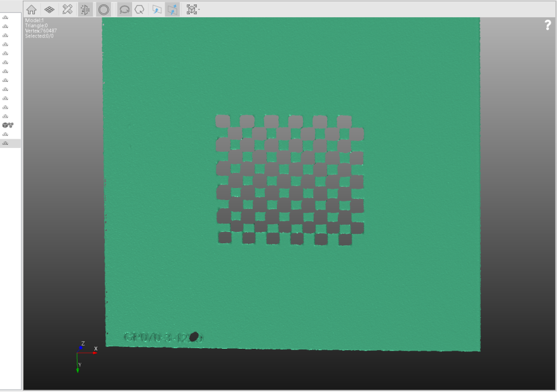The height and width of the screenshot is (392, 557).
Task: Select the crossed ruler and pencil tool
Action: tap(67, 10)
